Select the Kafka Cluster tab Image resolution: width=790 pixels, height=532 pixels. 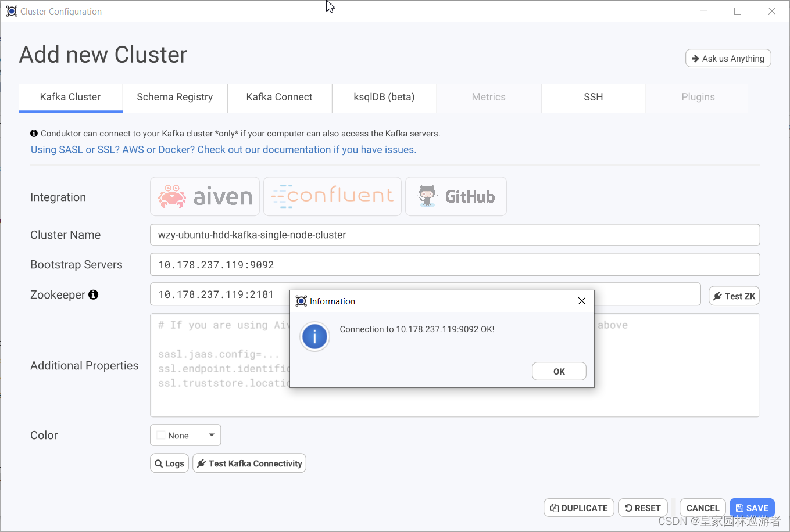click(70, 97)
